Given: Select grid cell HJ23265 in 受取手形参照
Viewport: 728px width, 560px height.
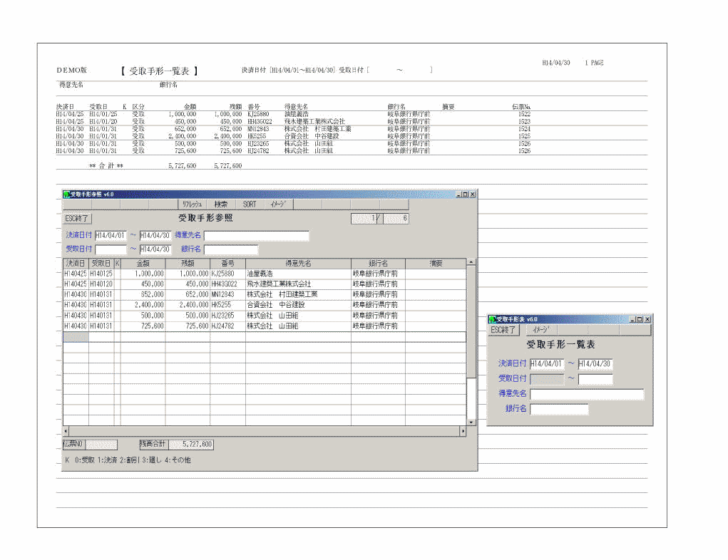Looking at the screenshot, I should point(227,316).
